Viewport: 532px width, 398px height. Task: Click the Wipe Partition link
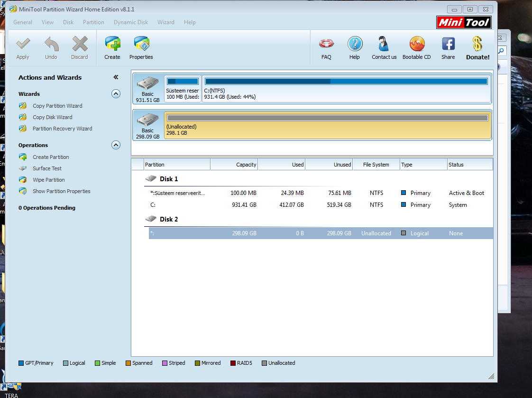click(49, 180)
